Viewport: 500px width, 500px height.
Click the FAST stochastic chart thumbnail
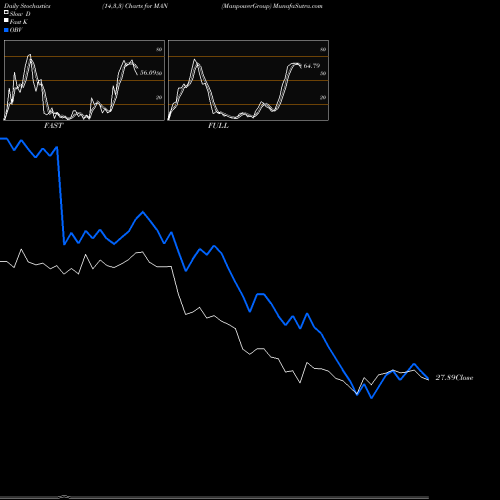click(84, 80)
